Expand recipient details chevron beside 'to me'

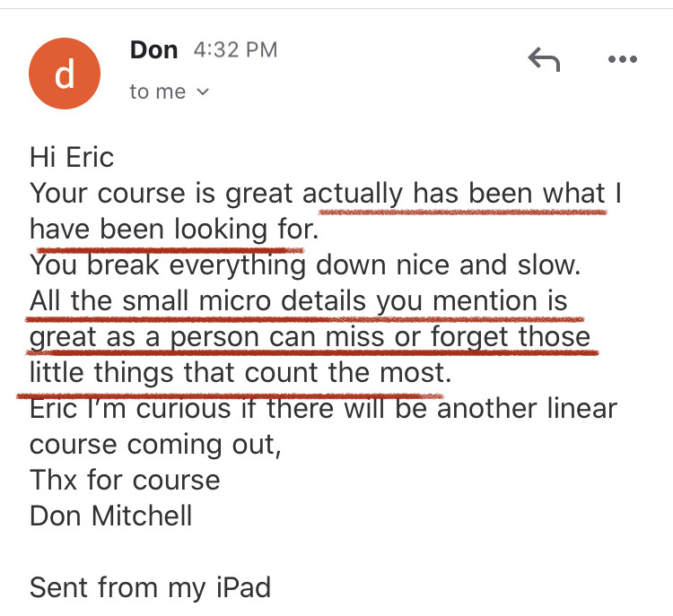[x=203, y=91]
